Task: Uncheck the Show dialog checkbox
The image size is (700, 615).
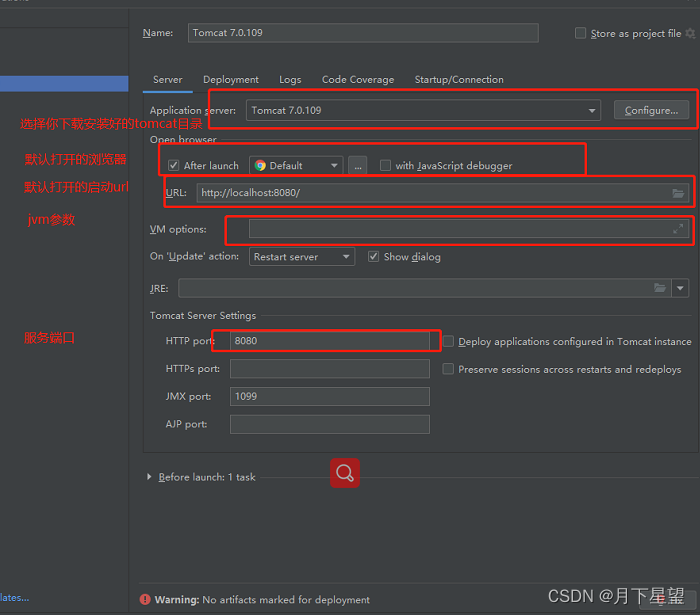Action: tap(373, 257)
